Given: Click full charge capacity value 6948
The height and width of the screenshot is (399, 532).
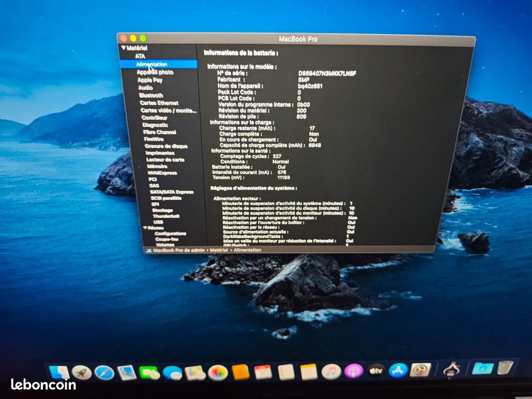Looking at the screenshot, I should 315,145.
